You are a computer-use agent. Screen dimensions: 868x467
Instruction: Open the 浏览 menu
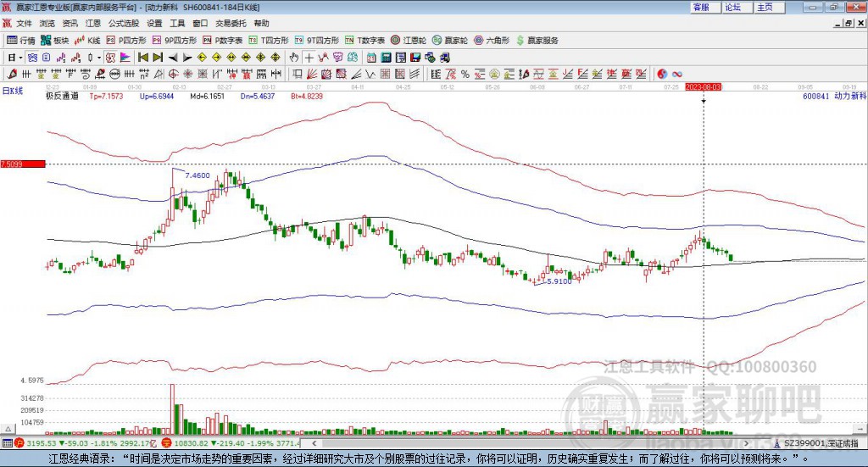47,23
